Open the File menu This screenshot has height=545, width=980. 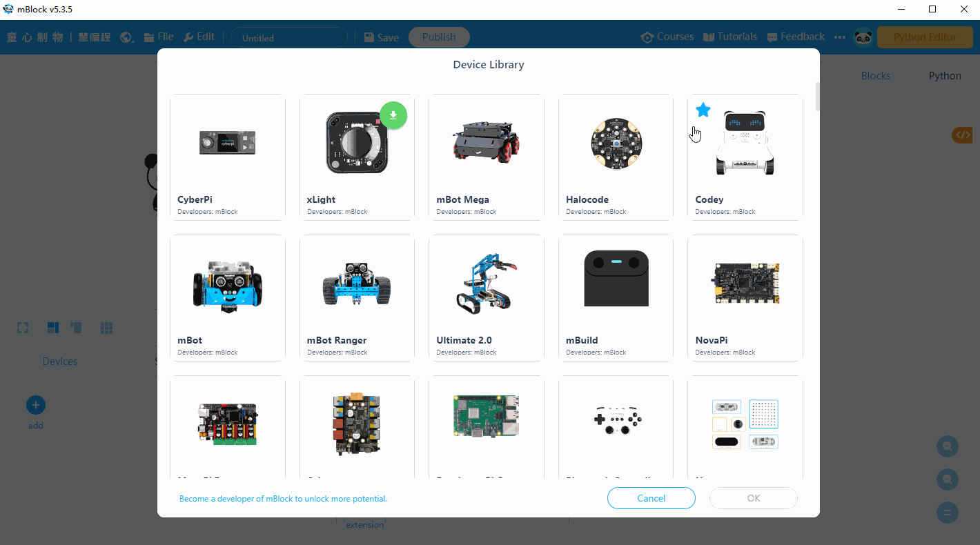tap(159, 37)
